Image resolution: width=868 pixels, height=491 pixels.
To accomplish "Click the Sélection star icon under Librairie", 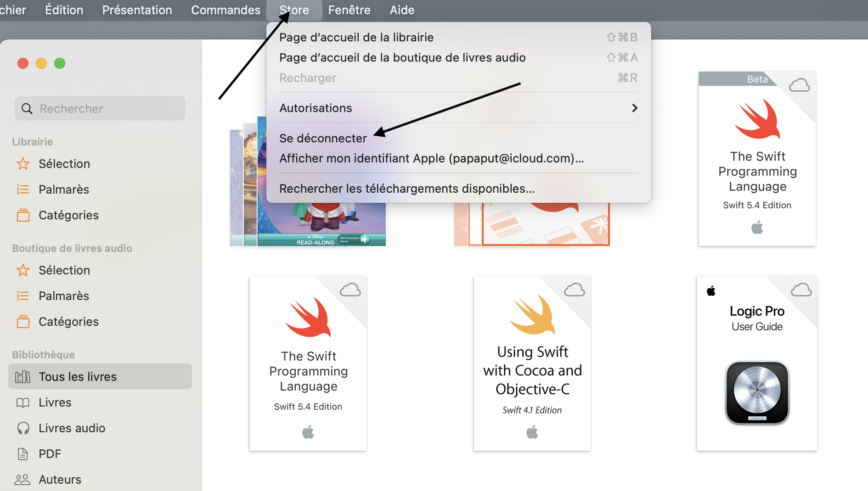I will pos(23,164).
